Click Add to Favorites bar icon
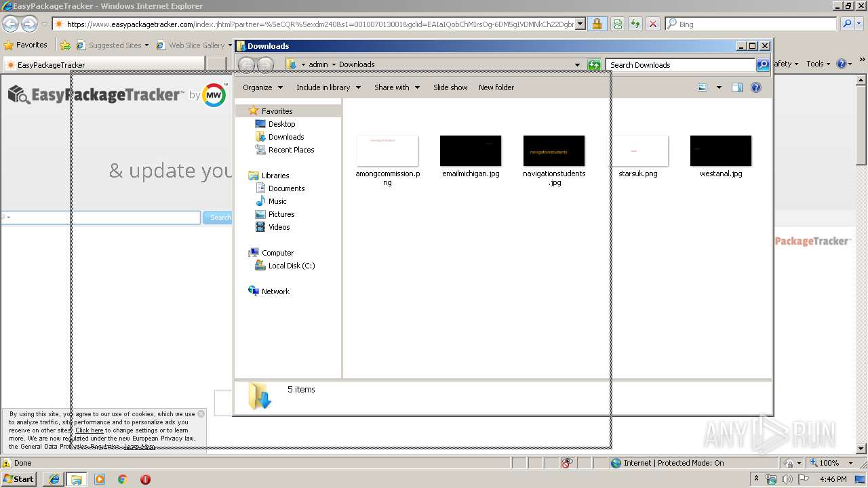The height and width of the screenshot is (488, 868). point(65,45)
